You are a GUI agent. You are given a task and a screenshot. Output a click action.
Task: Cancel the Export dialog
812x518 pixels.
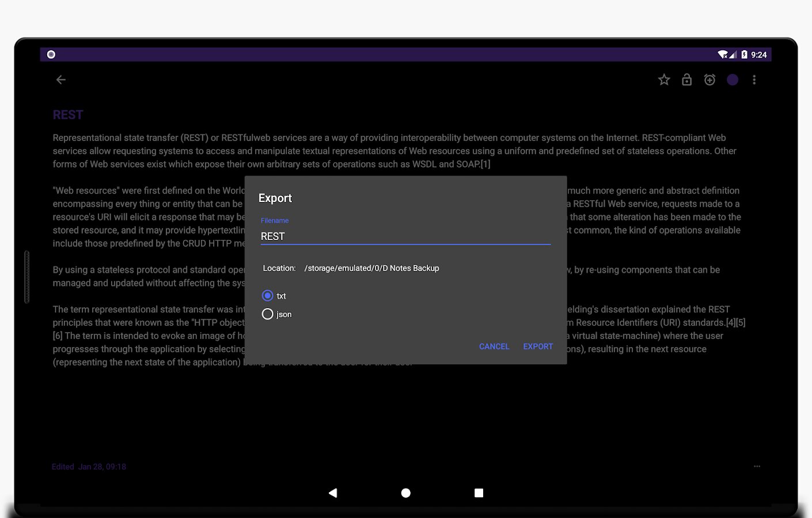click(x=494, y=346)
